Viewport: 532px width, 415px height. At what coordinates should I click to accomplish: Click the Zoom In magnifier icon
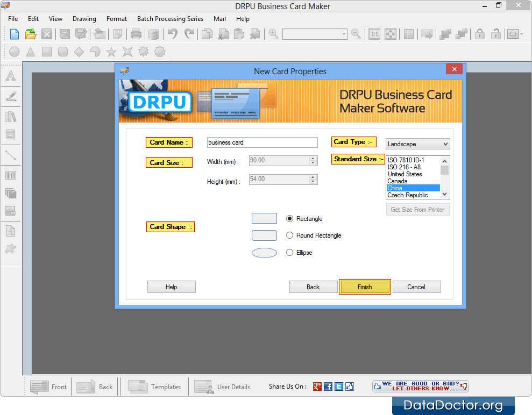click(273, 34)
